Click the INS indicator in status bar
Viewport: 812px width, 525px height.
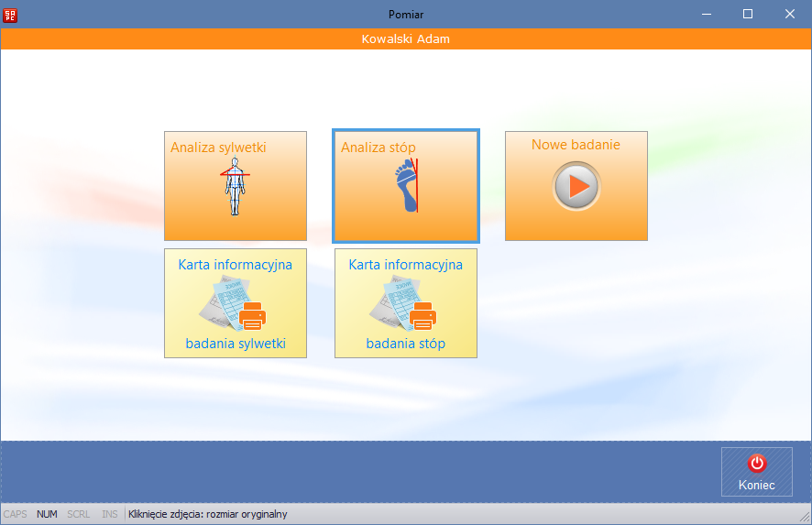[x=109, y=514]
